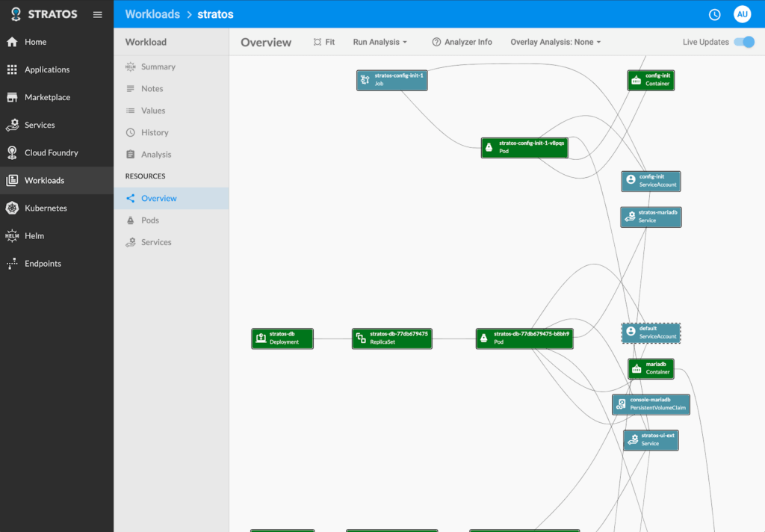Click the Helm icon in main sidebar
765x532 pixels.
tap(12, 236)
